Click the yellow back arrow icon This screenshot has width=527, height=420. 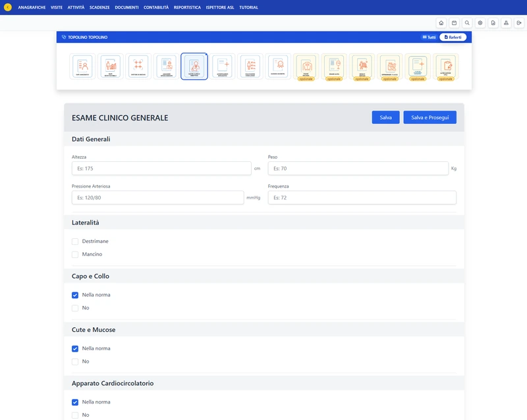pos(7,7)
